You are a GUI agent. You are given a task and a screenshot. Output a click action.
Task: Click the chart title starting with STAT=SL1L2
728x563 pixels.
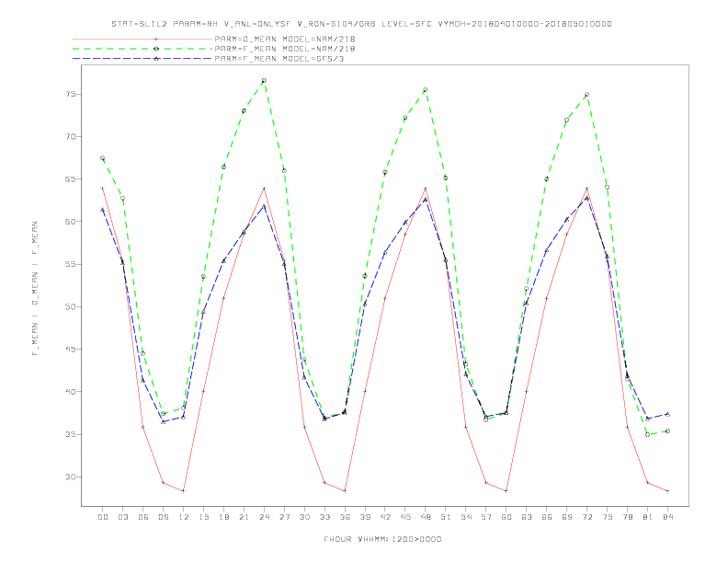click(x=361, y=24)
